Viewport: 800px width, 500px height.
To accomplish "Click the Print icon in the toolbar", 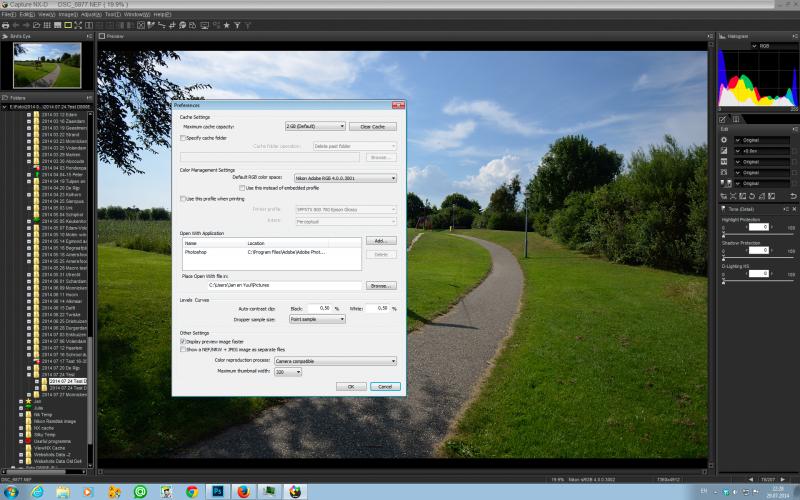I will coord(6,25).
